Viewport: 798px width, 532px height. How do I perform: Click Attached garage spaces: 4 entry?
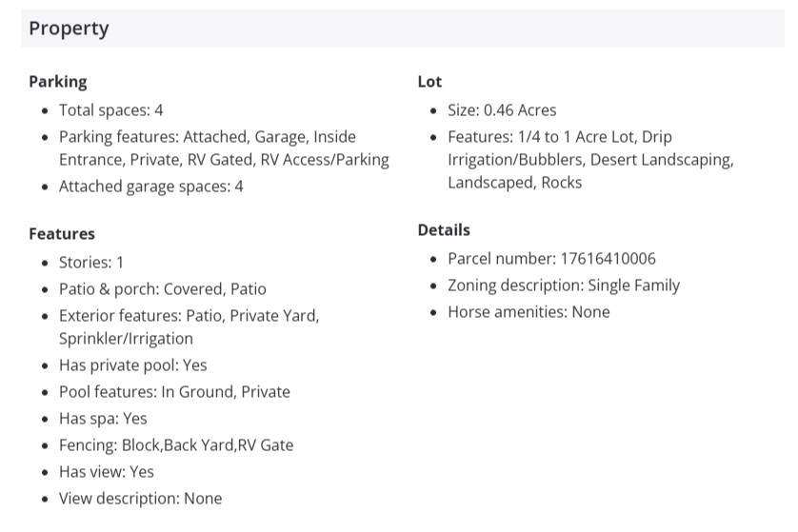click(x=150, y=187)
